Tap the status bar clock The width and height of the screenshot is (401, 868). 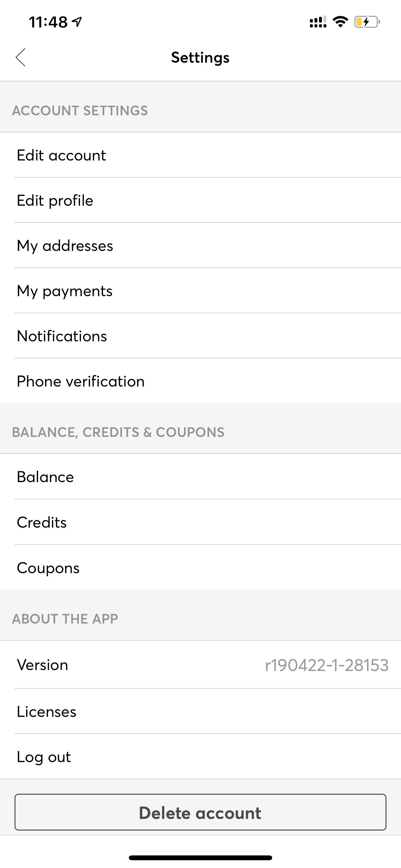(48, 22)
